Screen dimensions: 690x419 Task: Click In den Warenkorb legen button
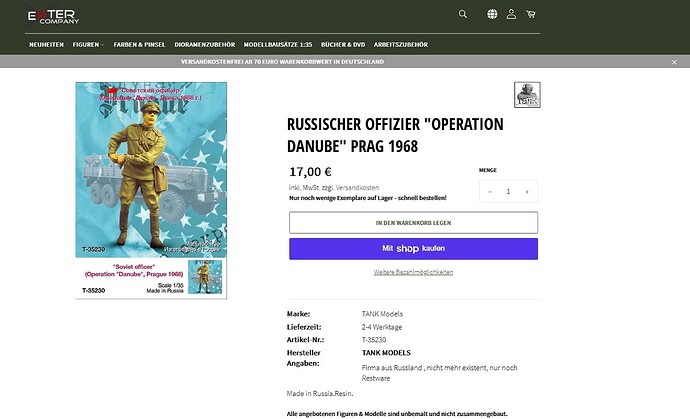click(413, 223)
